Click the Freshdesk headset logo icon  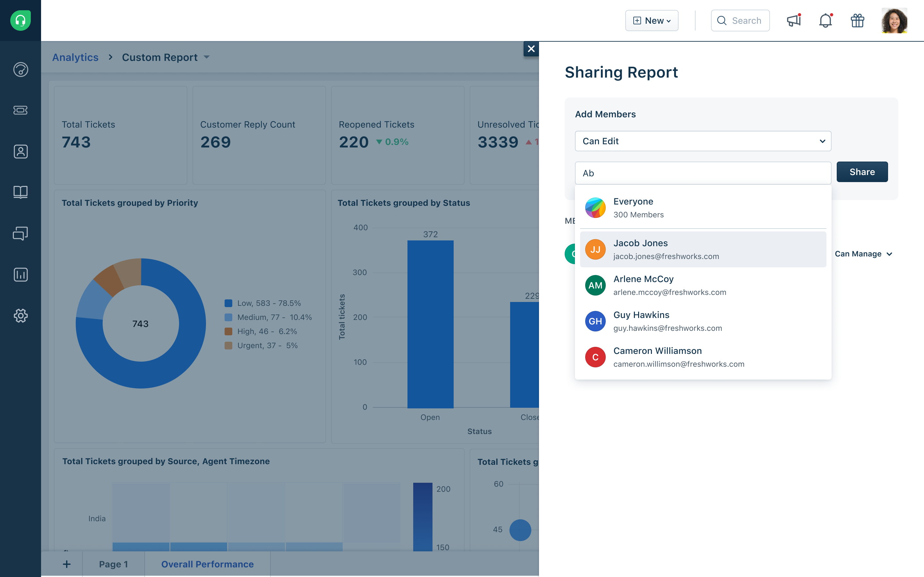(20, 20)
